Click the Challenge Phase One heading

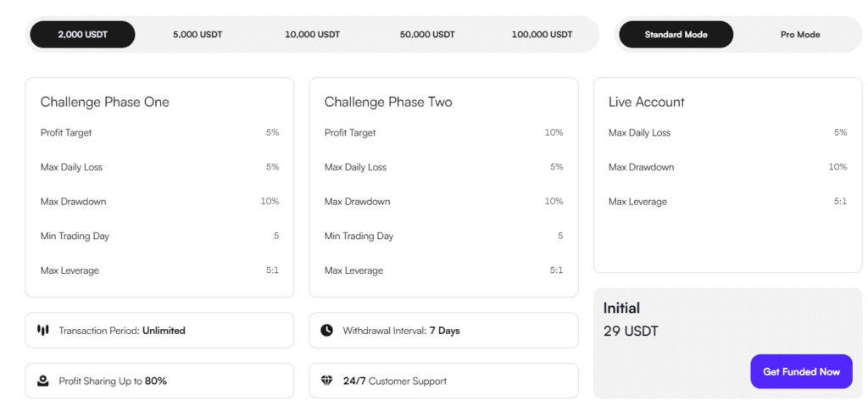(105, 102)
